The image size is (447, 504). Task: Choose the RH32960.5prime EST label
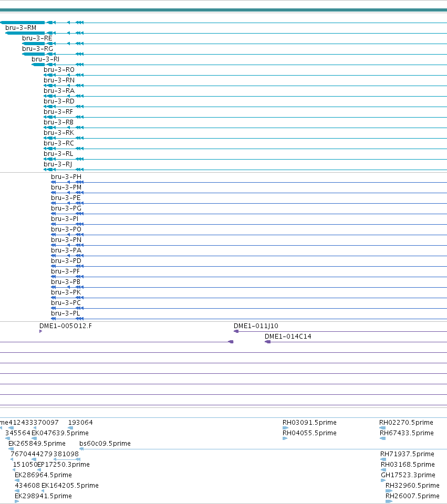[x=412, y=486]
